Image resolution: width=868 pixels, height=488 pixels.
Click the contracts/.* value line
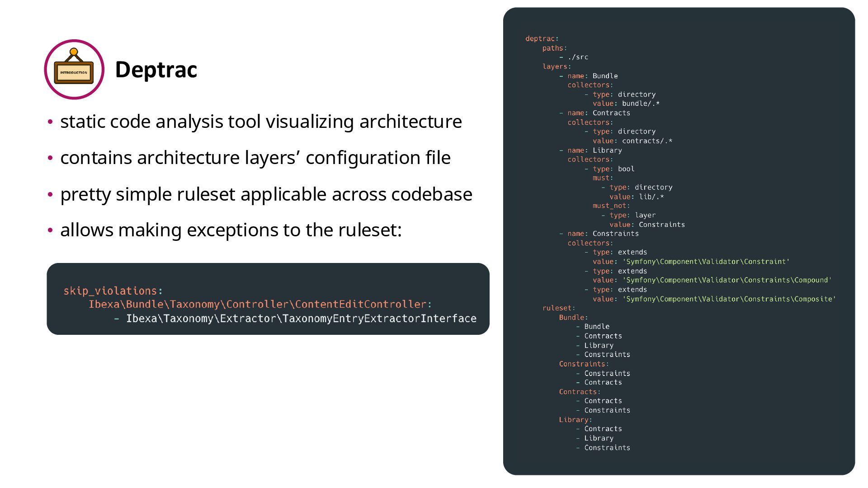tap(632, 141)
